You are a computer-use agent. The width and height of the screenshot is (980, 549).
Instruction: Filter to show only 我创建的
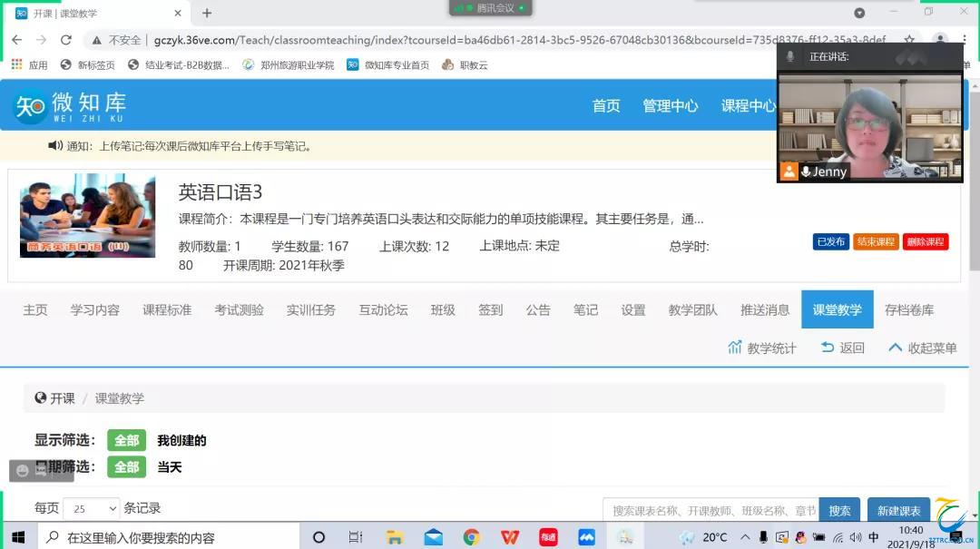(x=181, y=440)
